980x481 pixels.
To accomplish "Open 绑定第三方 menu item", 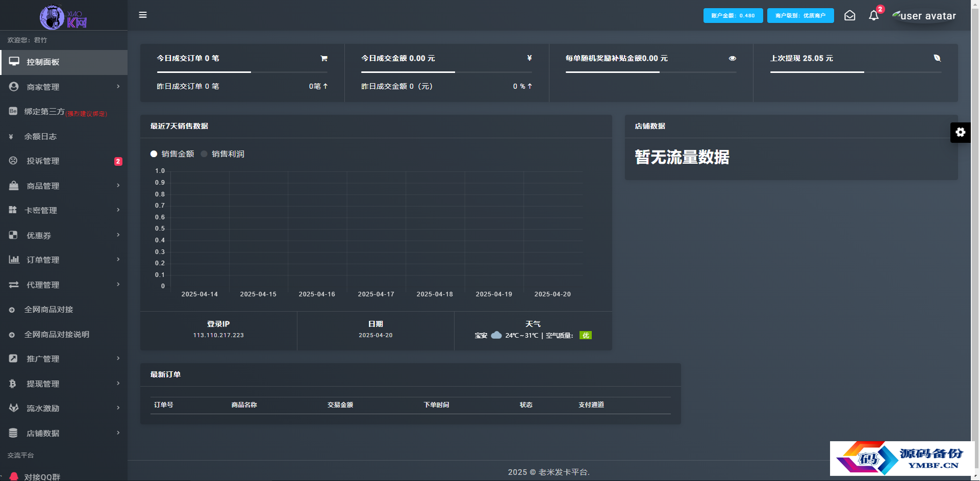I will [64, 112].
